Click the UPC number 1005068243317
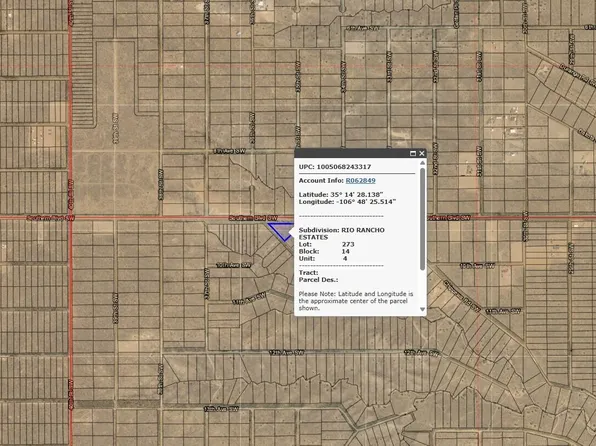 pos(344,167)
